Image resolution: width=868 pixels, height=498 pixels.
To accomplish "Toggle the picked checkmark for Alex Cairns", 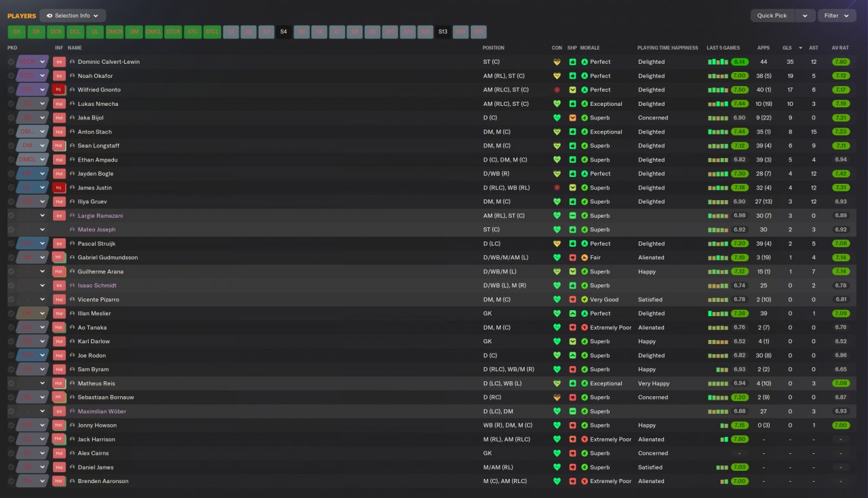I will tap(11, 453).
